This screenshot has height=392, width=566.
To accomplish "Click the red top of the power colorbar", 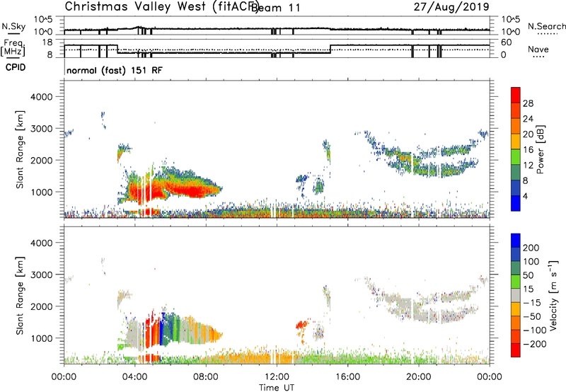I will click(x=516, y=95).
